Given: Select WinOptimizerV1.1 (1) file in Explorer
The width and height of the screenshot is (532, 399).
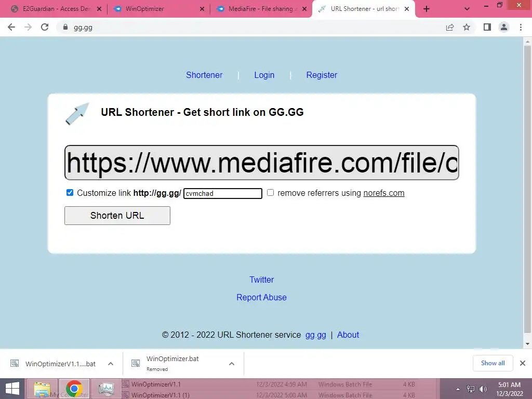Looking at the screenshot, I should pos(161,395).
